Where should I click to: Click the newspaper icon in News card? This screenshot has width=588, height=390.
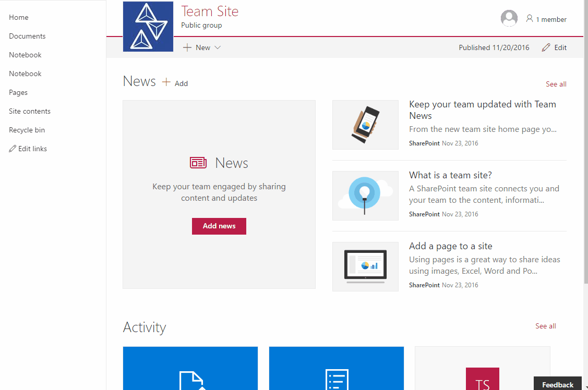click(198, 163)
